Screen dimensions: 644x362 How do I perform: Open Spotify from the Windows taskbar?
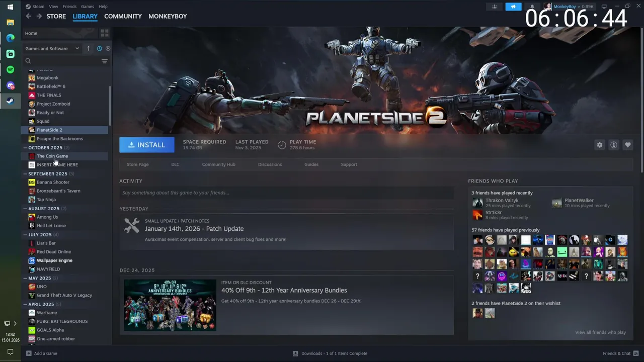10,69
